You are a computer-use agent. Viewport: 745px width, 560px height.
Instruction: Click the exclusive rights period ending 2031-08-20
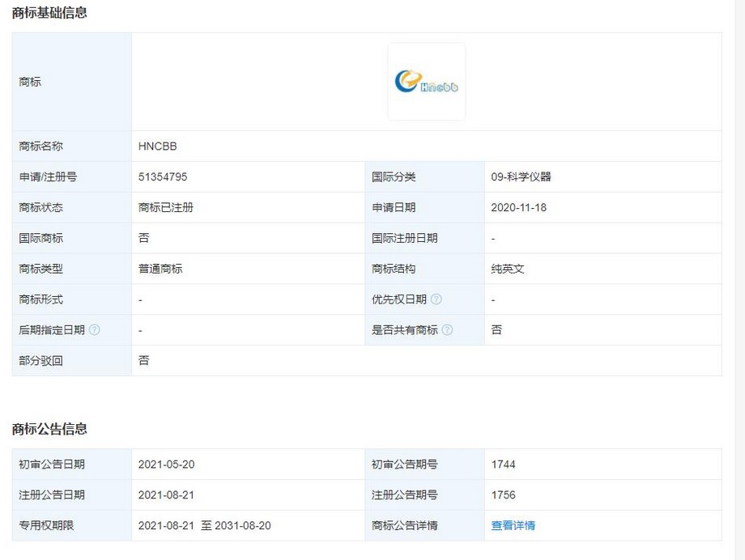click(x=243, y=526)
